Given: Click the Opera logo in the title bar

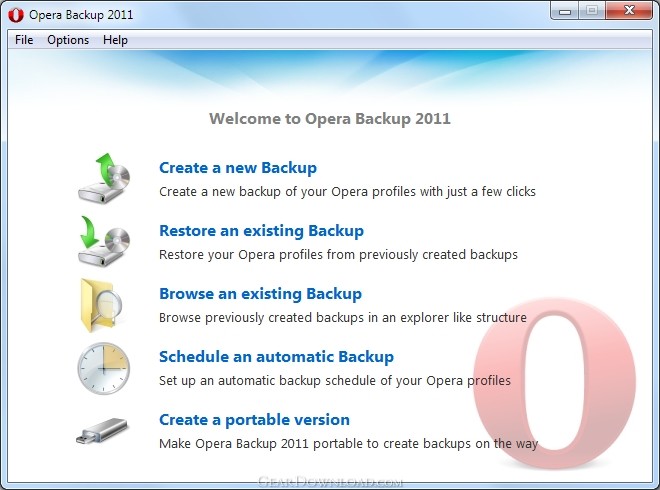Looking at the screenshot, I should [x=16, y=15].
